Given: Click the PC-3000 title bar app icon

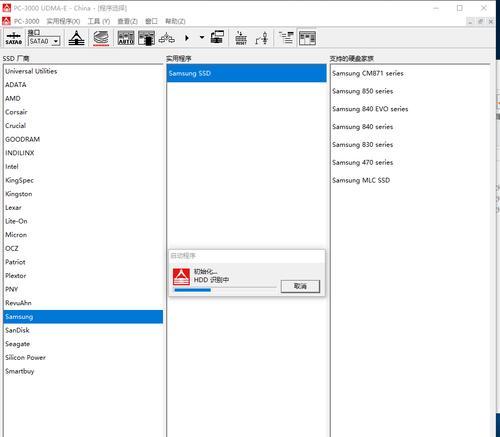Looking at the screenshot, I should point(6,8).
